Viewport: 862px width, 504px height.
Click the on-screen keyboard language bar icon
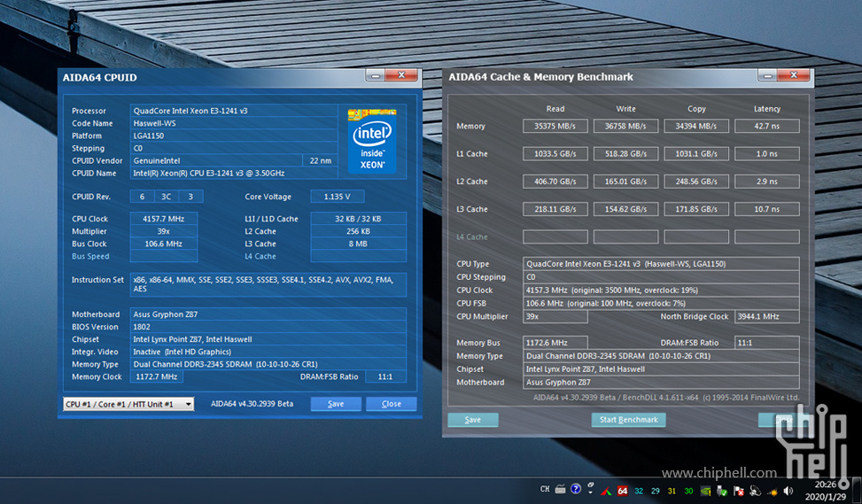(x=560, y=489)
